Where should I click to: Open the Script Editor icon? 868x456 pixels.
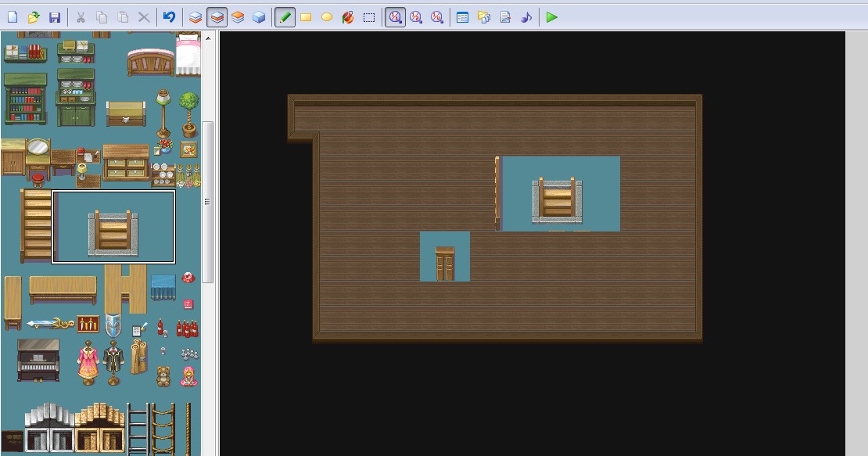click(x=505, y=17)
